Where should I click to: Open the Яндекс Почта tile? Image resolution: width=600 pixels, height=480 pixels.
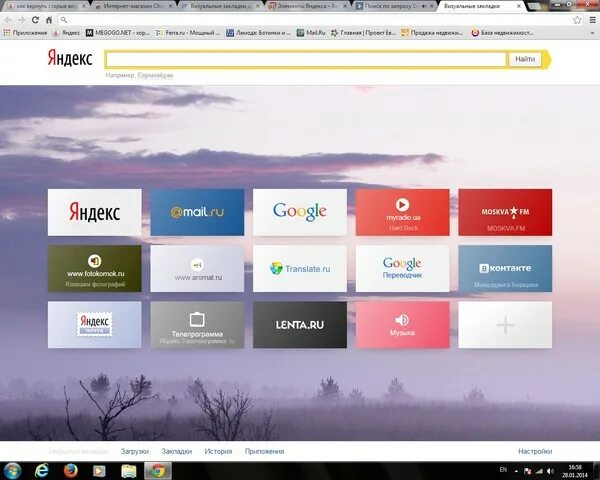click(x=95, y=325)
